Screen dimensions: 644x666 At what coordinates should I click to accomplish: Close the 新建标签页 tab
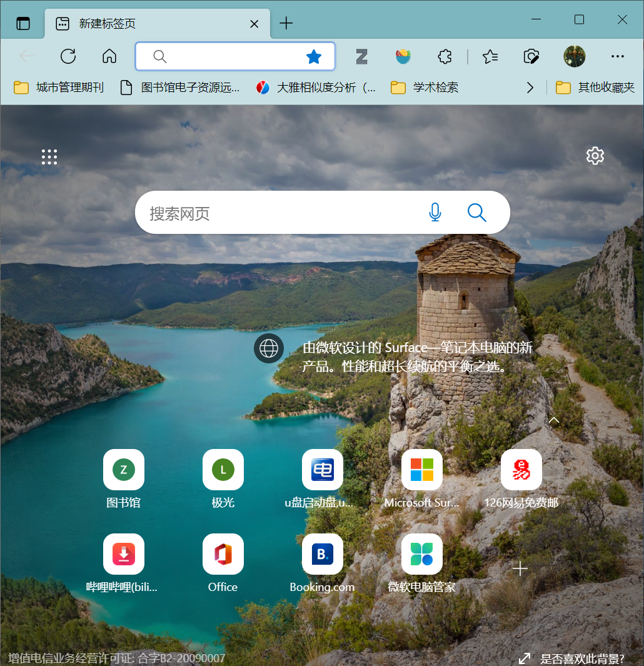[x=254, y=24]
